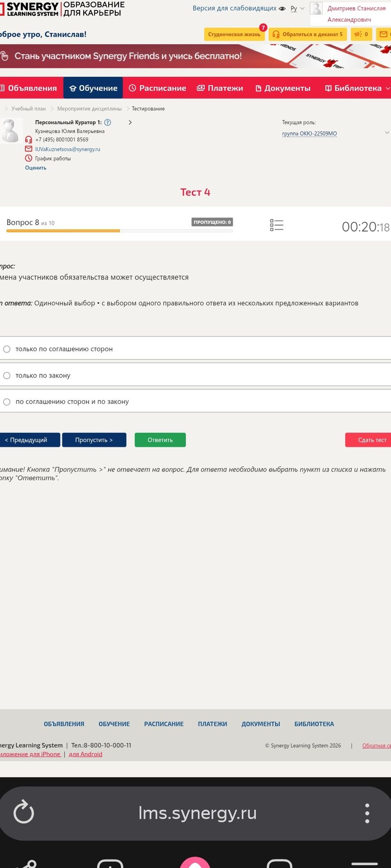Open the browser three-dot menu
The width and height of the screenshot is (391, 868).
pos(367,813)
